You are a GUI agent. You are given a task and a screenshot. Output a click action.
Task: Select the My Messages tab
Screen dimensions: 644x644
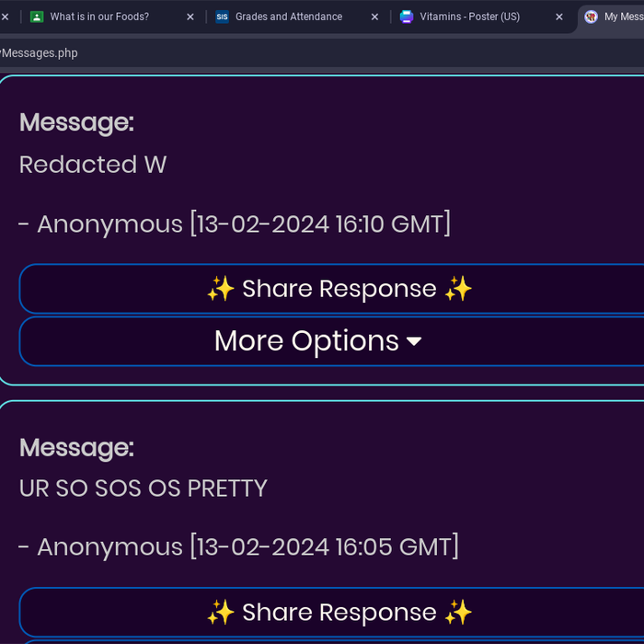tap(621, 17)
